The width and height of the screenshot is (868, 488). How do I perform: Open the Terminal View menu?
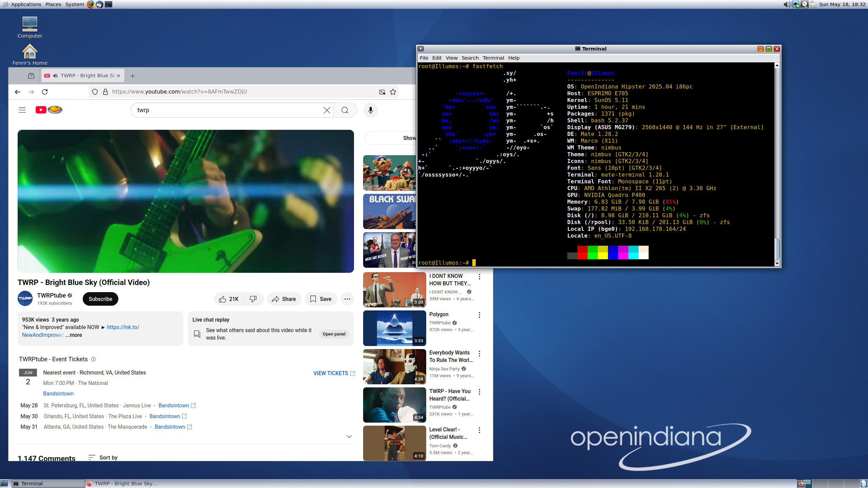[452, 58]
